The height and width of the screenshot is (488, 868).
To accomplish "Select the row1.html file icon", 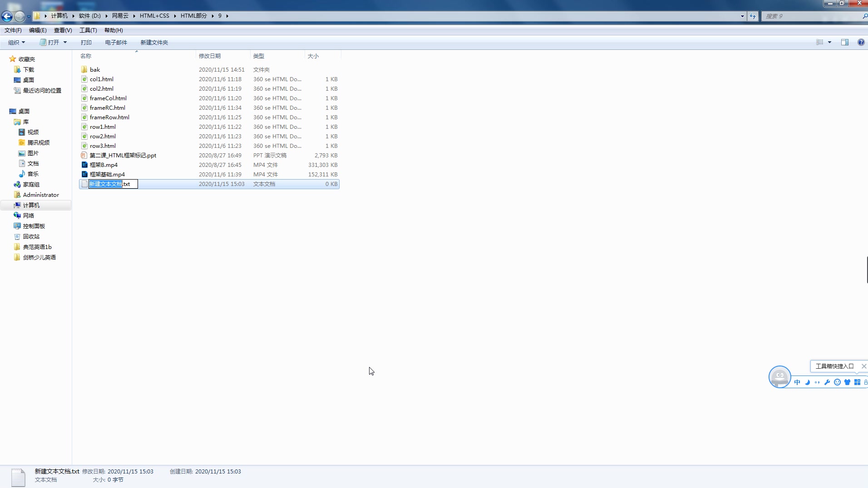I will [84, 127].
